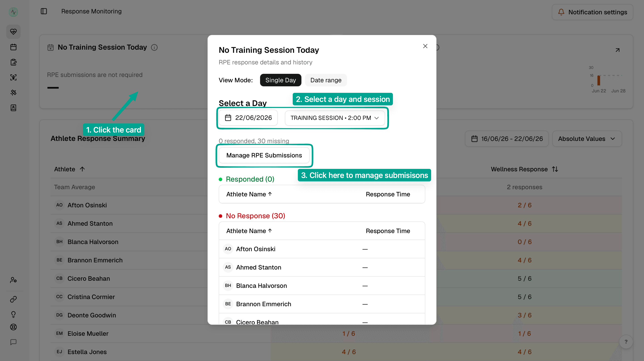Click the BH avatar for Blanca Halvorson in dialog
The height and width of the screenshot is (361, 644).
click(228, 285)
